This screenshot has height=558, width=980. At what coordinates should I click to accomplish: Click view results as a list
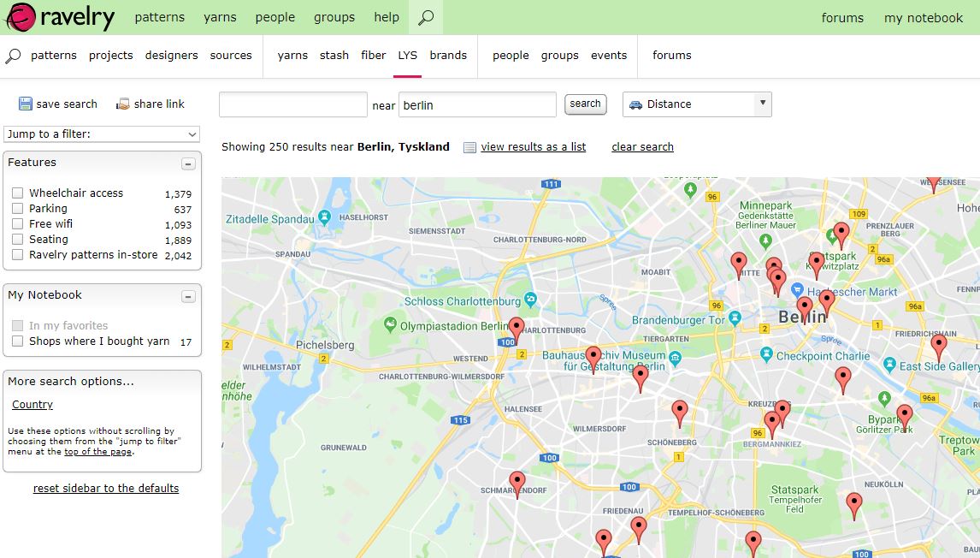click(x=533, y=147)
